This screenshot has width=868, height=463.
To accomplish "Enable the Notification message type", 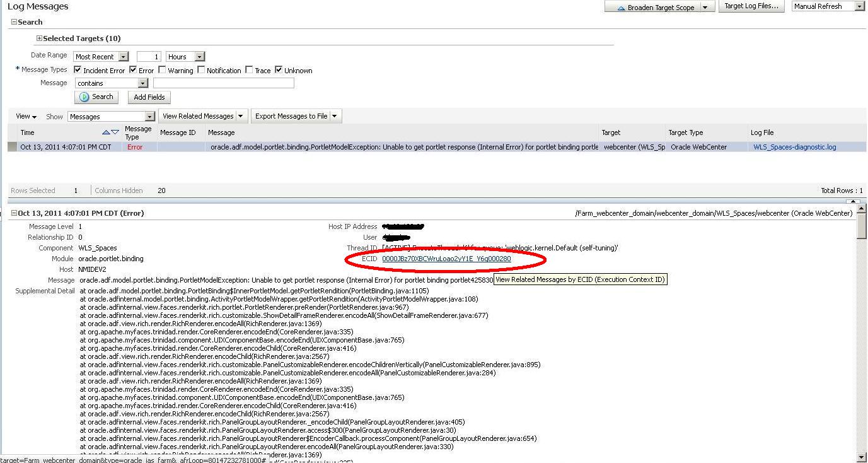I will pos(201,69).
